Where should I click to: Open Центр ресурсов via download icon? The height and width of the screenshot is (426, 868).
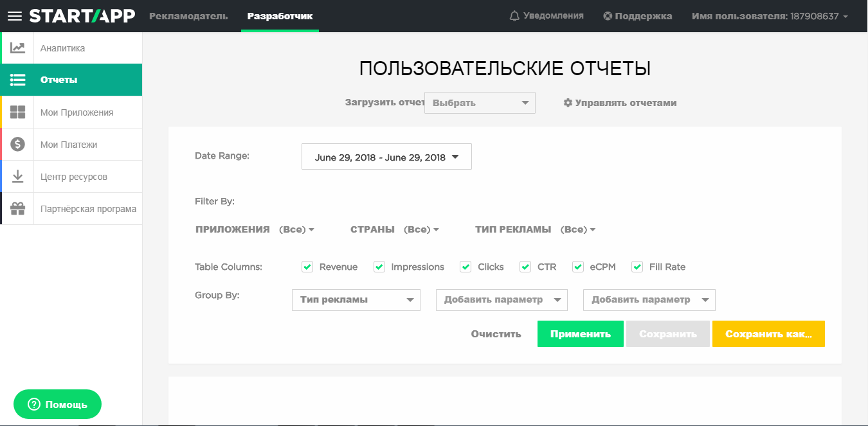click(x=17, y=176)
